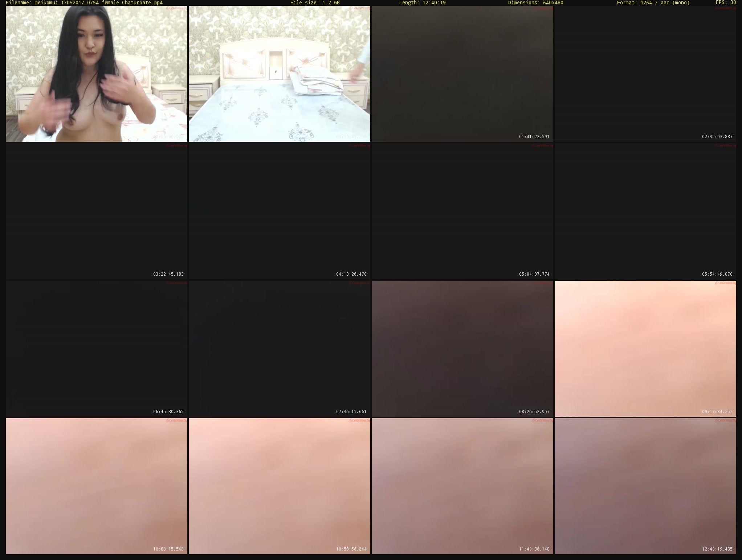The image size is (742, 560).
Task: Open the frame at 02:32:03.887
Action: tap(645, 74)
